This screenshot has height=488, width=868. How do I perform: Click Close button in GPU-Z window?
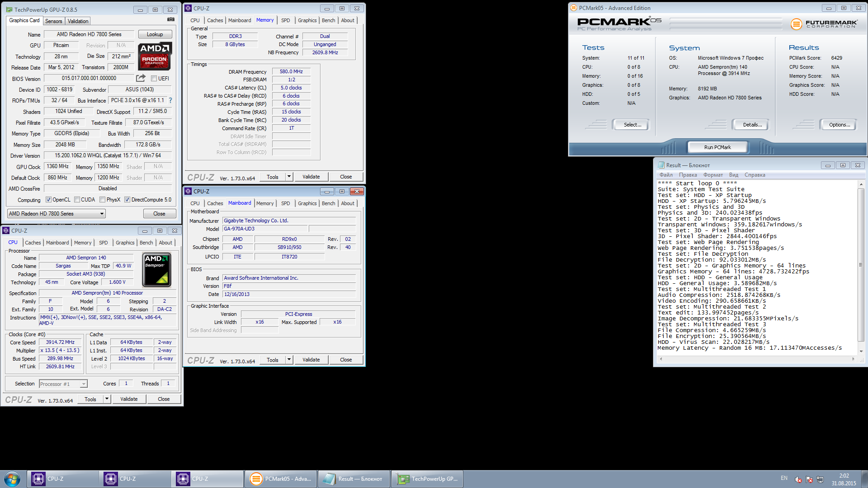point(159,214)
